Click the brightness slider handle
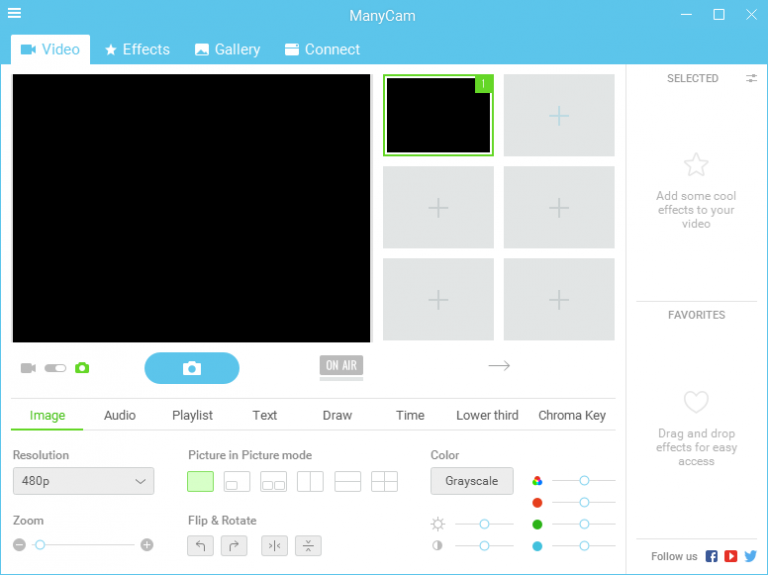This screenshot has height=575, width=768. (484, 524)
